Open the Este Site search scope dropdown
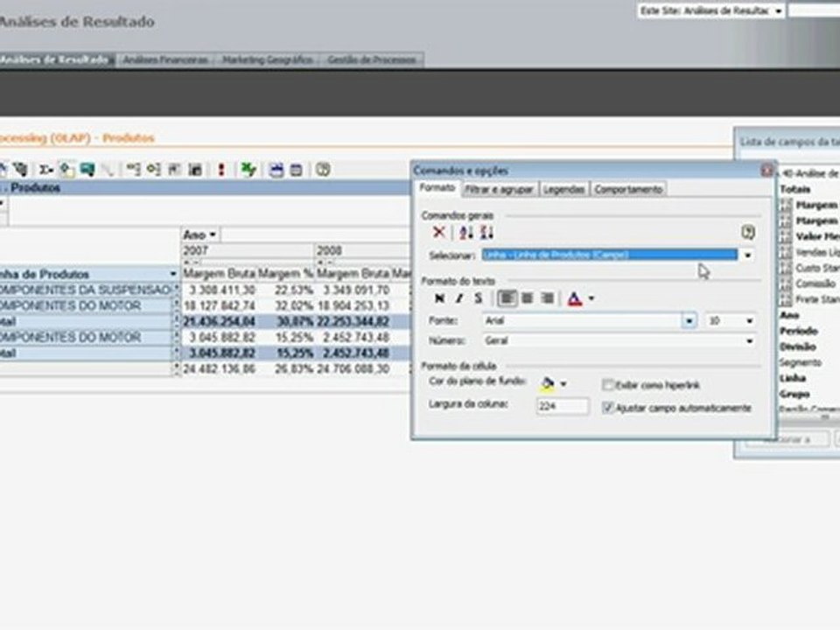The width and height of the screenshot is (840, 630). pos(778,10)
